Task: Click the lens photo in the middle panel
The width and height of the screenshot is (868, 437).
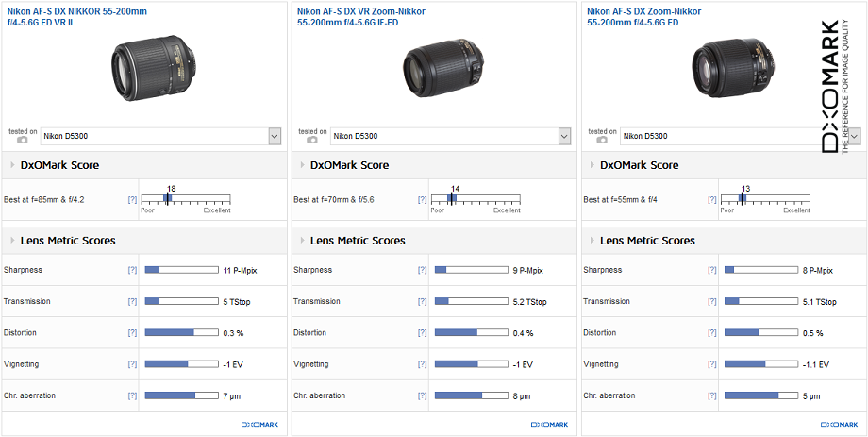Action: 433,70
